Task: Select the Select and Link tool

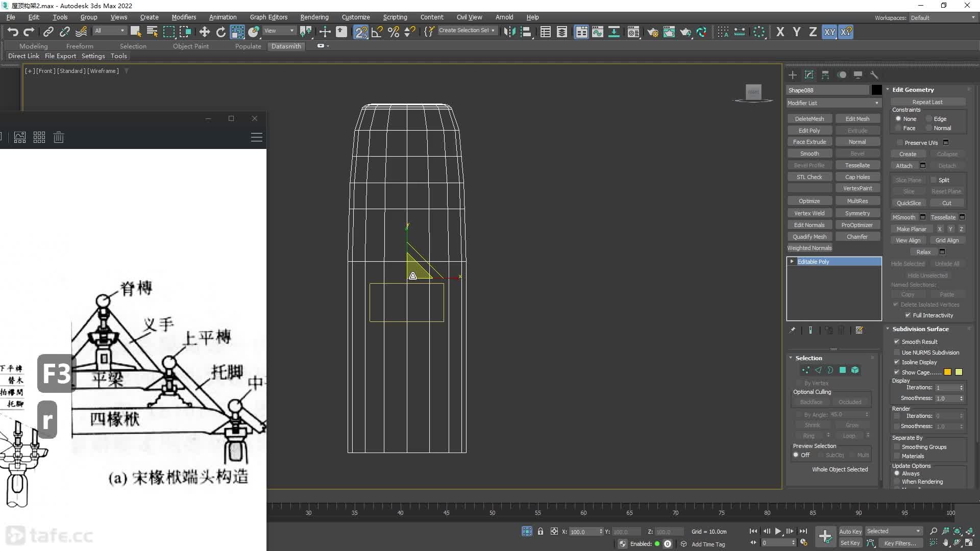Action: 48,32
